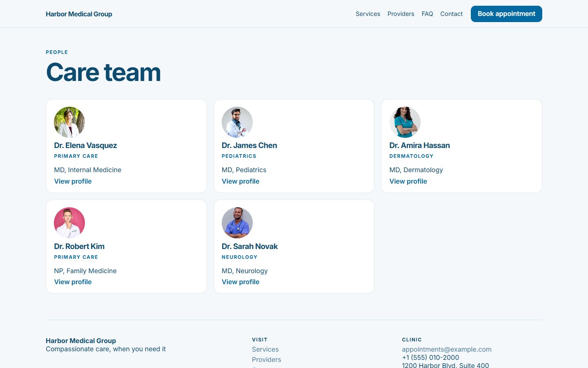The image size is (588, 368).
Task: Click the PEDIATRICS specialty label
Action: coord(239,156)
